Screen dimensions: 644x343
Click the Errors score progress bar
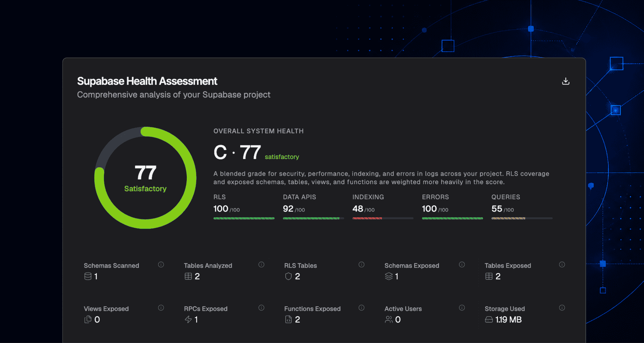coord(452,218)
